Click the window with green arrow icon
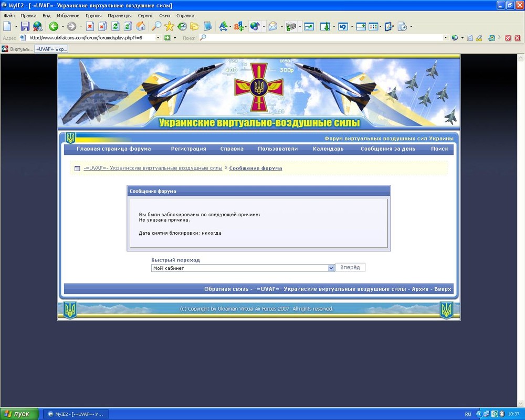Screen dimensions: 525x420 309,26
